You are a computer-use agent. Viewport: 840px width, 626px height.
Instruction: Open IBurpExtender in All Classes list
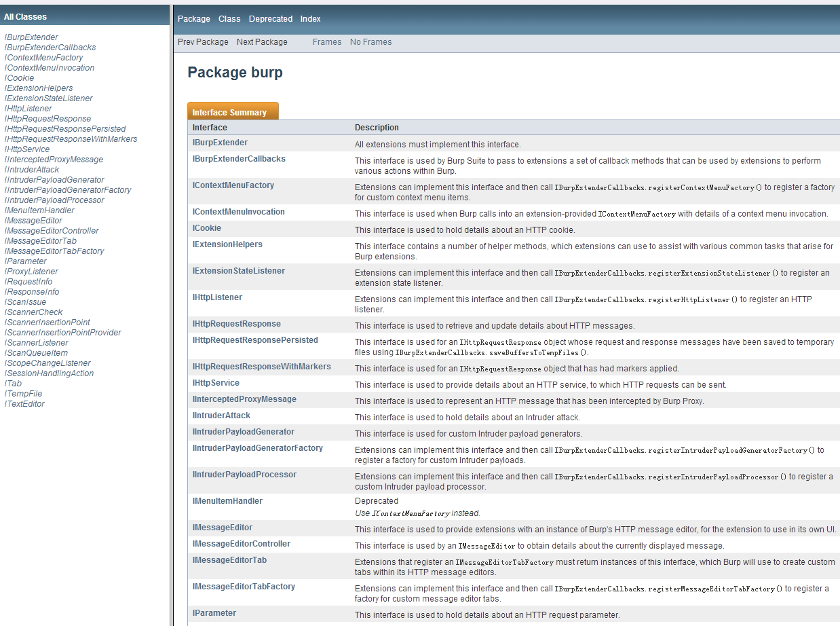(x=31, y=37)
